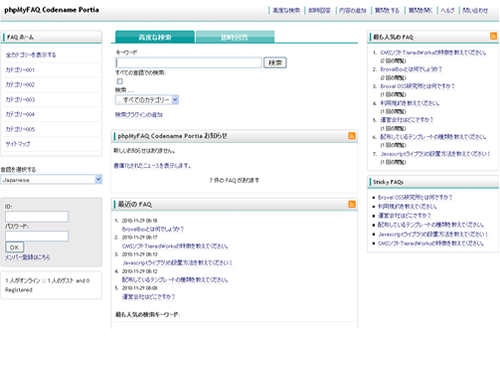Open the archived news link under お知らせ

click(x=152, y=166)
